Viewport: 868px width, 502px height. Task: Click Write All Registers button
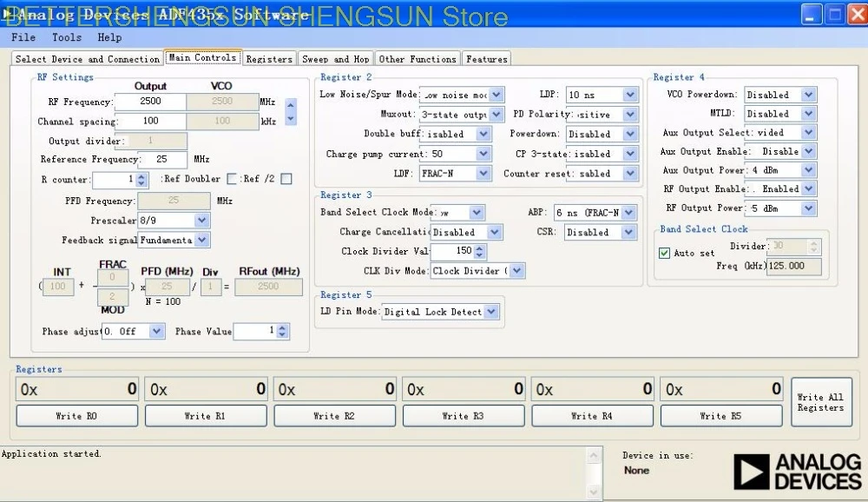point(821,402)
